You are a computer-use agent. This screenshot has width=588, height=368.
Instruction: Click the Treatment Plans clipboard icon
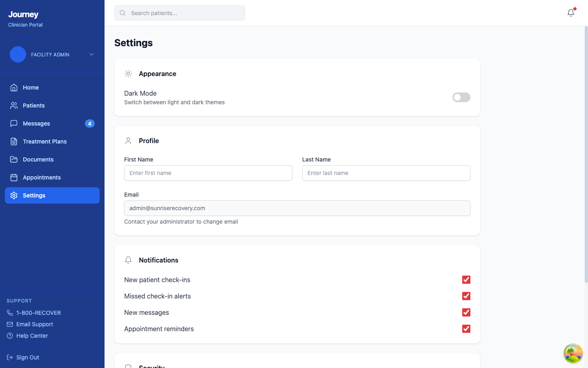13,141
